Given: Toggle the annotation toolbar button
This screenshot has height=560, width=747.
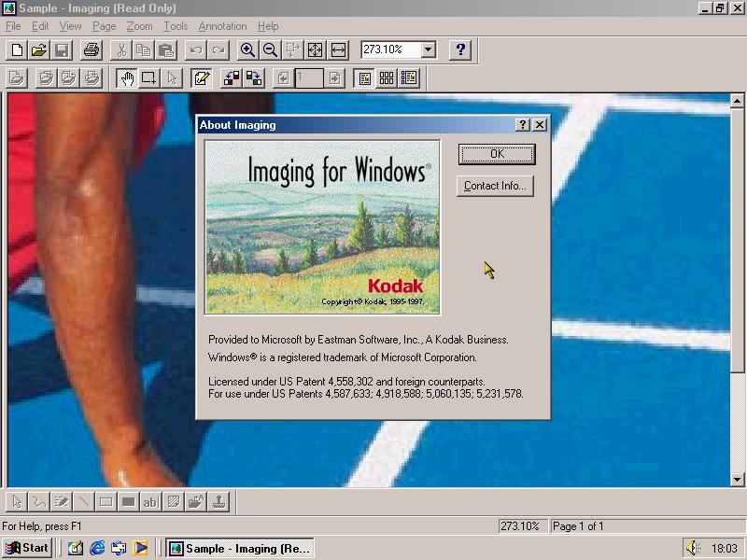Looking at the screenshot, I should [201, 78].
